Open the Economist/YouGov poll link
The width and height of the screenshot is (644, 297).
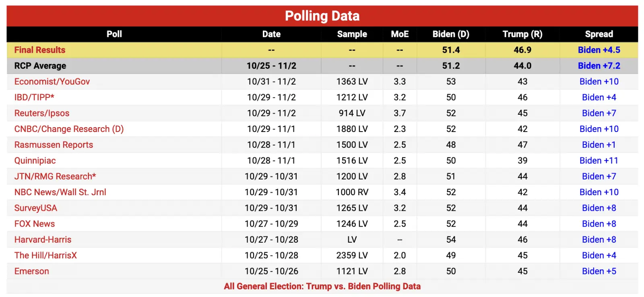(52, 82)
